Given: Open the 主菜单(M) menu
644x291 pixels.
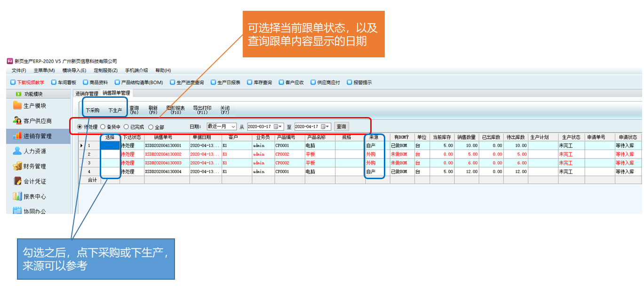Looking at the screenshot, I should point(44,71).
